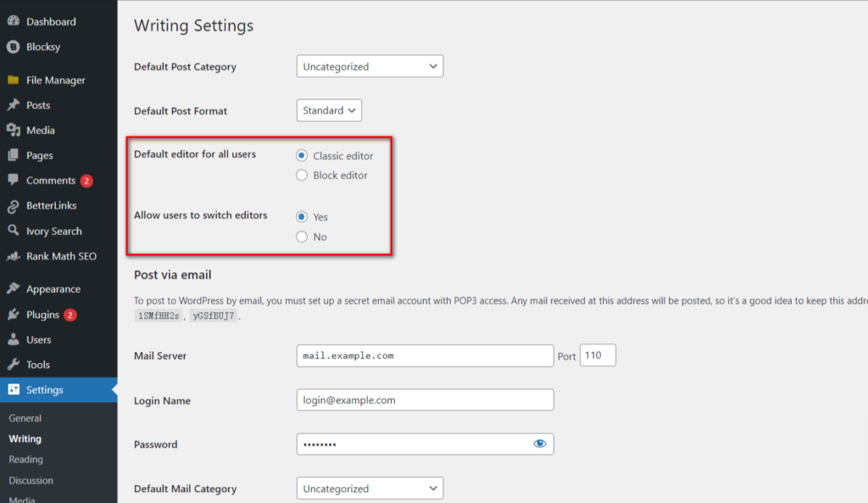
Task: Click the Tools wrench icon
Action: [x=14, y=364]
